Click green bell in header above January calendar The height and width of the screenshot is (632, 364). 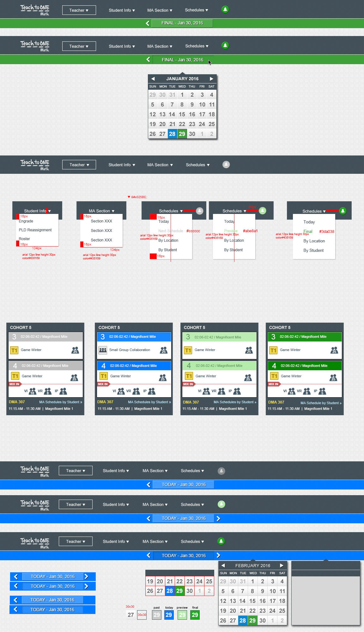[225, 46]
